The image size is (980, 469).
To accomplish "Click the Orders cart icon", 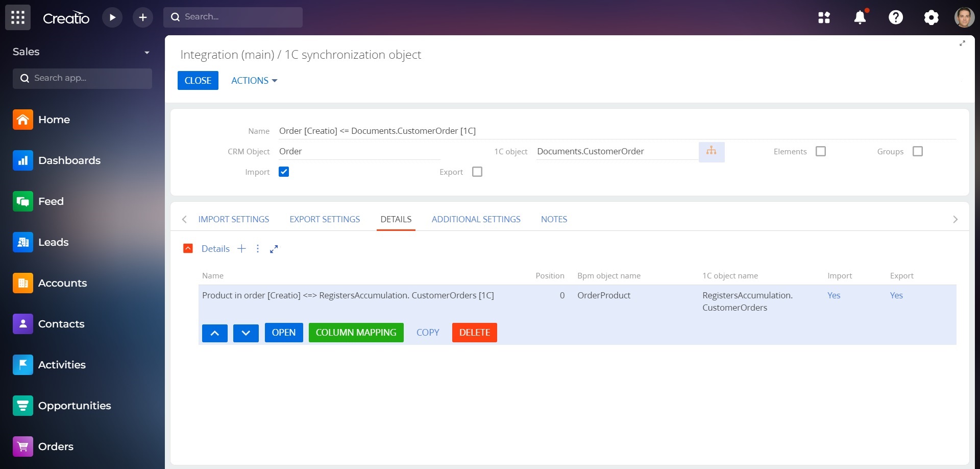I will (x=23, y=447).
